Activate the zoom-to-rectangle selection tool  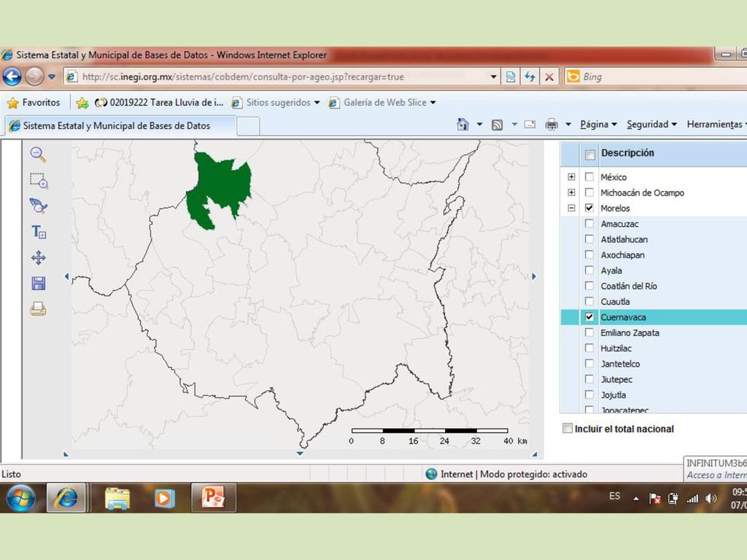click(x=39, y=181)
